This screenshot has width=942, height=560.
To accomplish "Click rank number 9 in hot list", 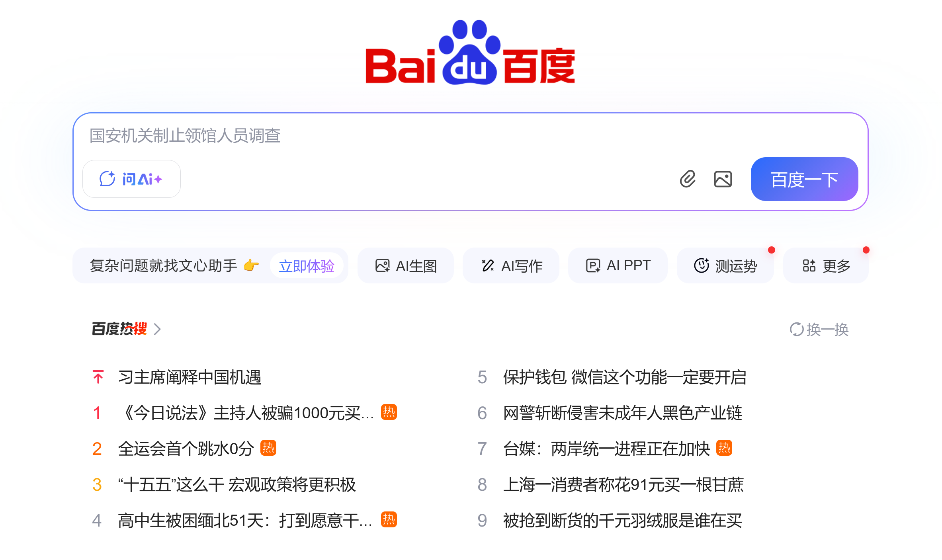I will (x=482, y=521).
